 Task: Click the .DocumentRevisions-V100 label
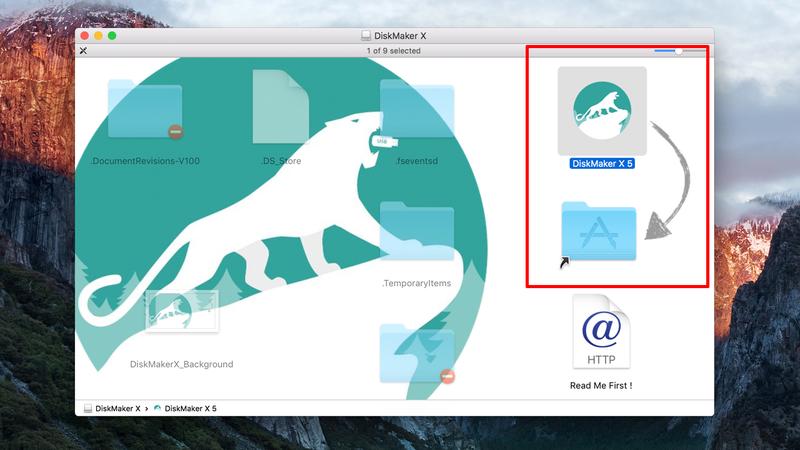coord(145,161)
